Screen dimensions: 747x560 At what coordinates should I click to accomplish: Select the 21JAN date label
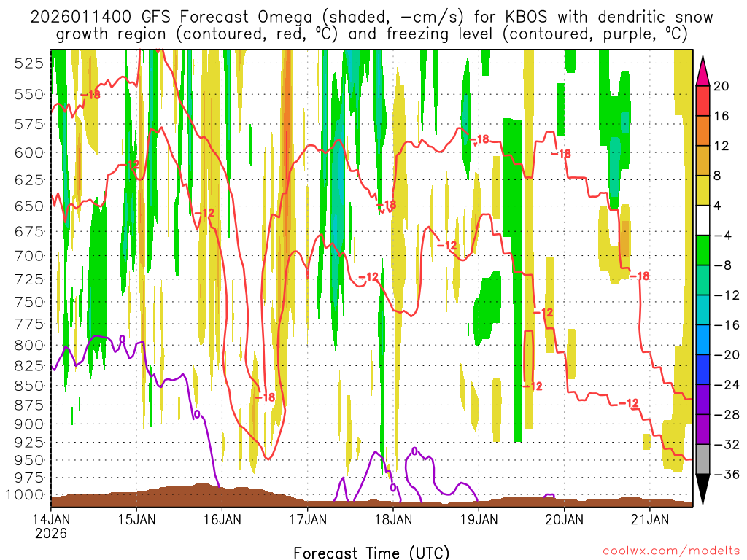650,519
